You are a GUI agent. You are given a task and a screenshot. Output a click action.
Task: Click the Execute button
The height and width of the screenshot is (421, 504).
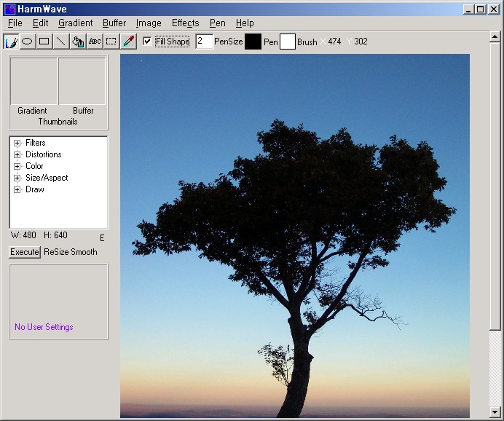pos(24,252)
